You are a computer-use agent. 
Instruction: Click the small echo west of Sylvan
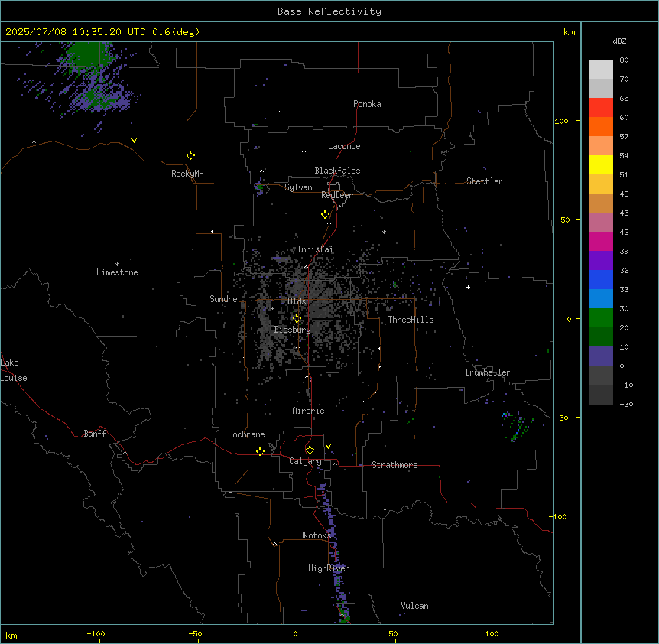[x=260, y=187]
